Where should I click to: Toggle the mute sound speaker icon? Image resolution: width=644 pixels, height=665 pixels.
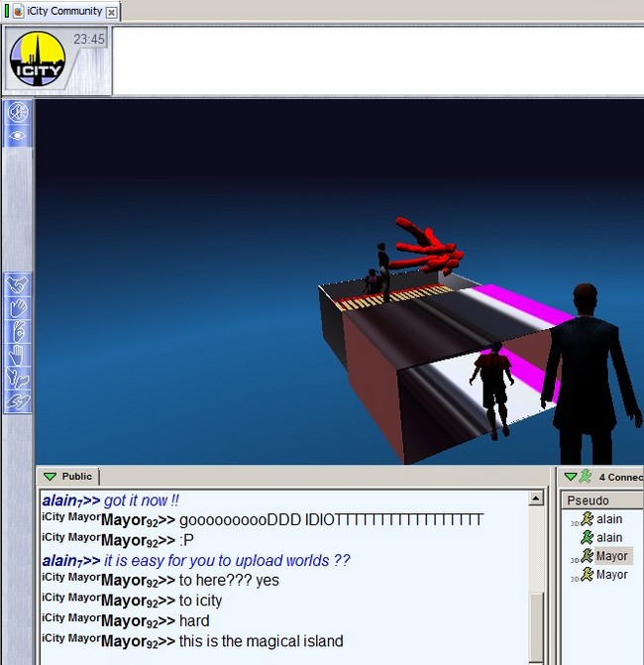18,112
